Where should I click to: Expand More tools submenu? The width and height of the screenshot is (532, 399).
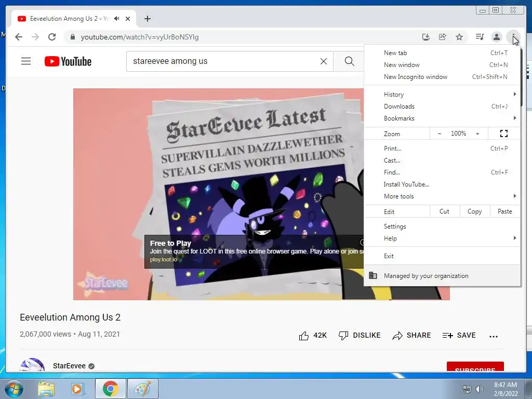442,196
